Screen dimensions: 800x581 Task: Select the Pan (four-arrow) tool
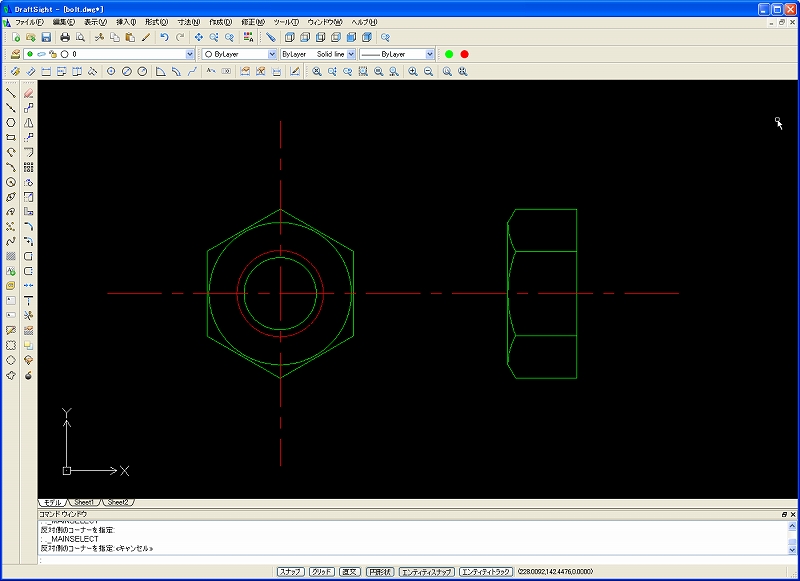click(x=198, y=37)
